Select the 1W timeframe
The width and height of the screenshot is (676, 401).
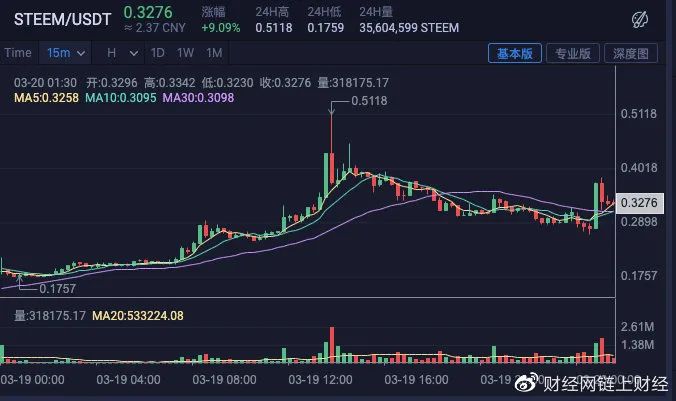tap(185, 53)
